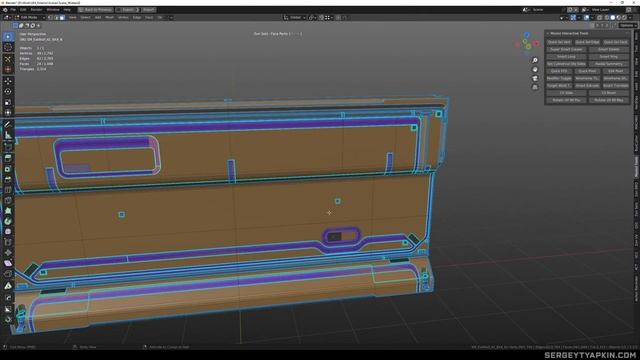Click the red X axis on navigation gizmo
This screenshot has height=360, width=640.
coord(536,43)
